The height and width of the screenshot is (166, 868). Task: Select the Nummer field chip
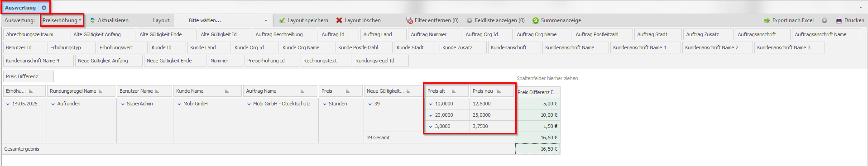[x=225, y=61]
